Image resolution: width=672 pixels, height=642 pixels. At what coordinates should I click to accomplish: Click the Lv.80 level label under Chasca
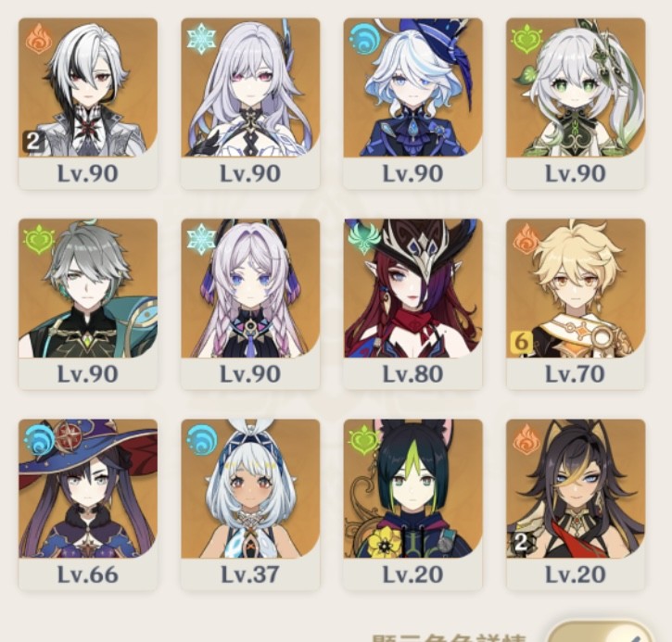coord(412,374)
